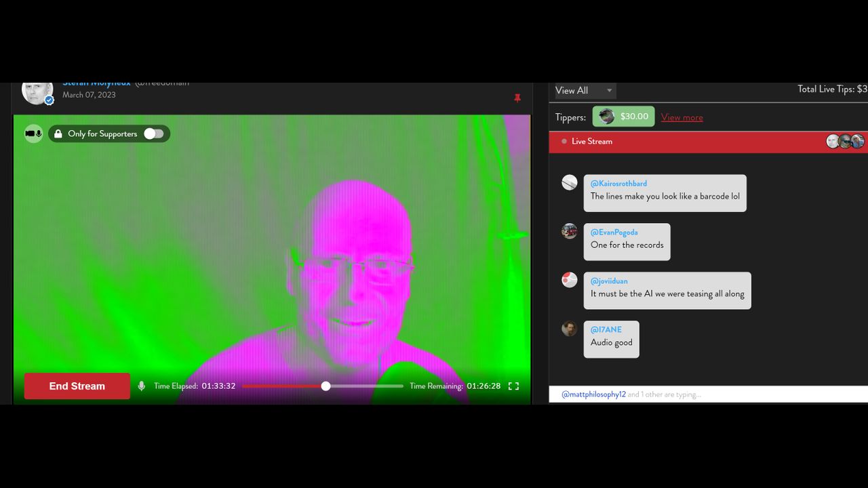The width and height of the screenshot is (868, 488).
Task: Click @Kairosrothbard's chat avatar
Action: point(570,182)
